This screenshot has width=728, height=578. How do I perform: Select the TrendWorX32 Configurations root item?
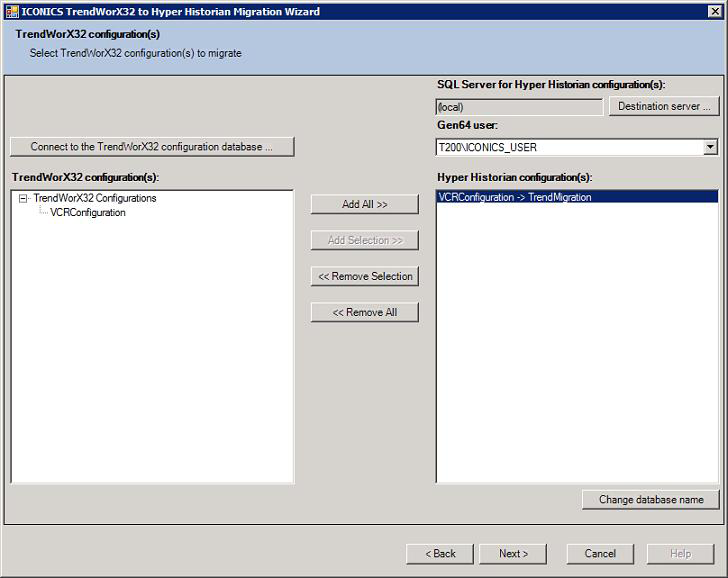94,198
